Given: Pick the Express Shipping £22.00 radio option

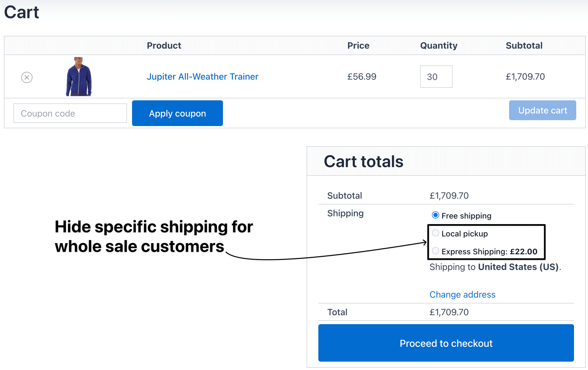Looking at the screenshot, I should [435, 251].
